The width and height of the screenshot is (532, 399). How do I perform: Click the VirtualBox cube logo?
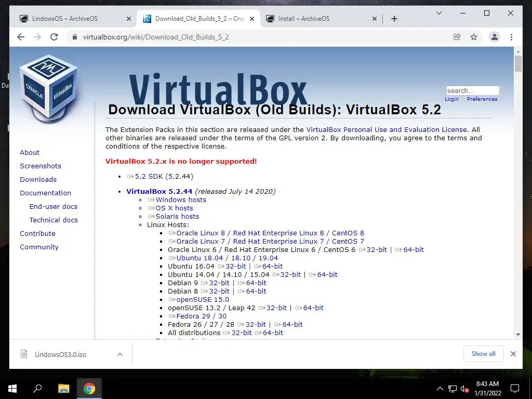[48, 89]
